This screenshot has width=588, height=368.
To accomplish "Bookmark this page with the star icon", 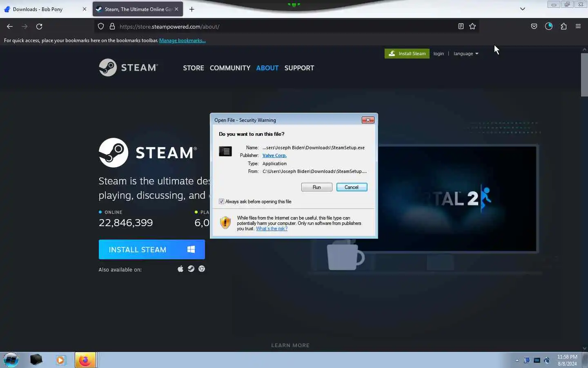I will click(472, 27).
